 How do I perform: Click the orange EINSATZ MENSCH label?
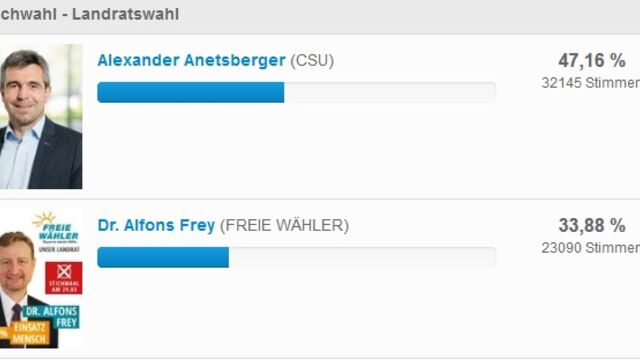click(29, 333)
